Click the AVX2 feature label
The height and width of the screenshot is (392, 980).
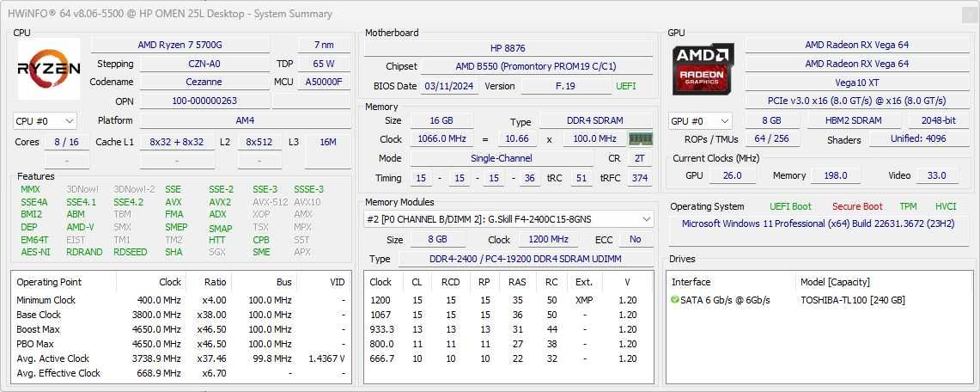(220, 202)
